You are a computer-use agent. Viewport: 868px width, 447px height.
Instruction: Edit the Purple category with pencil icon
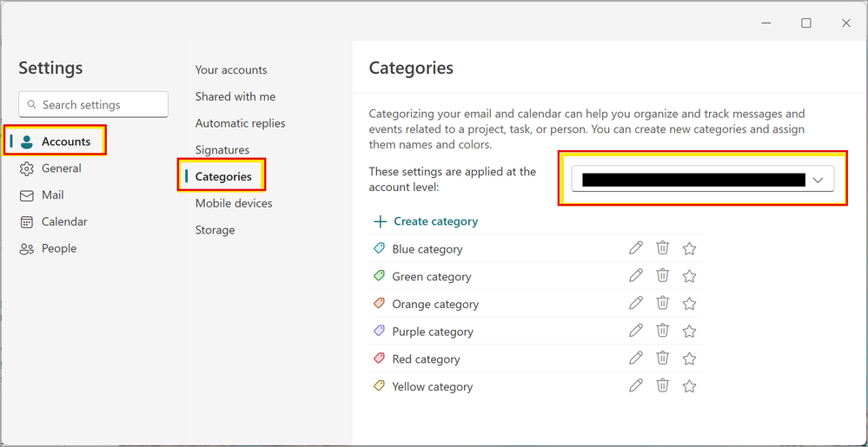(636, 331)
